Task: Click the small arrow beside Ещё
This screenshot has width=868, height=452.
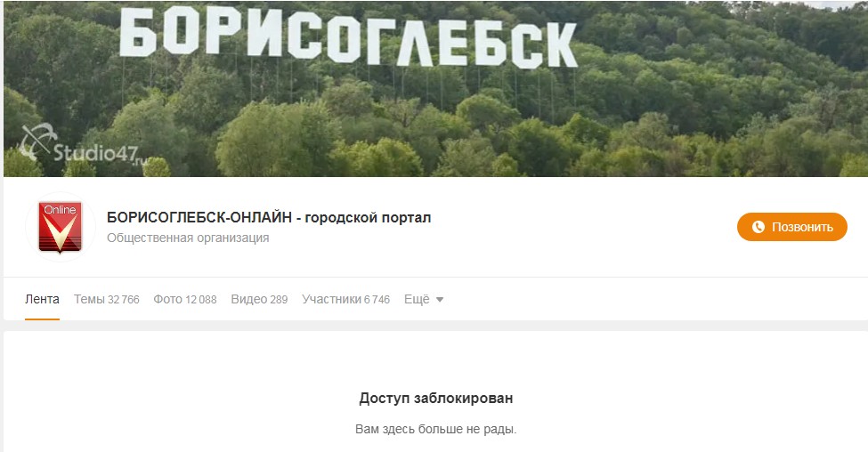Action: [x=440, y=300]
